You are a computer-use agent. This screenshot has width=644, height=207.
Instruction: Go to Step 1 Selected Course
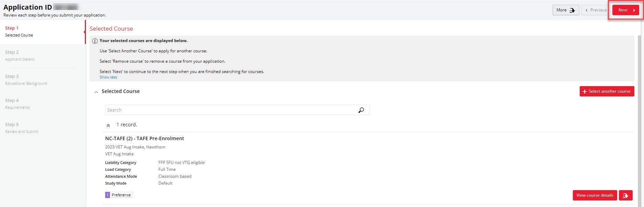point(19,31)
